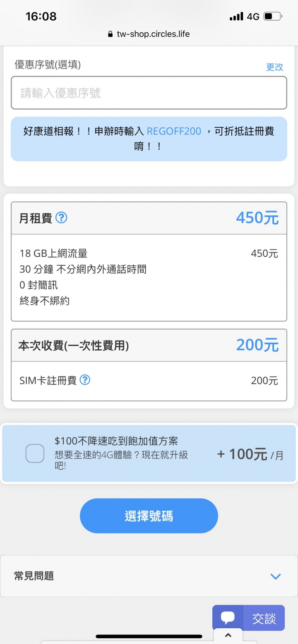Tap the cellular signal bars icon
Image resolution: width=298 pixels, height=644 pixels.
point(236,17)
